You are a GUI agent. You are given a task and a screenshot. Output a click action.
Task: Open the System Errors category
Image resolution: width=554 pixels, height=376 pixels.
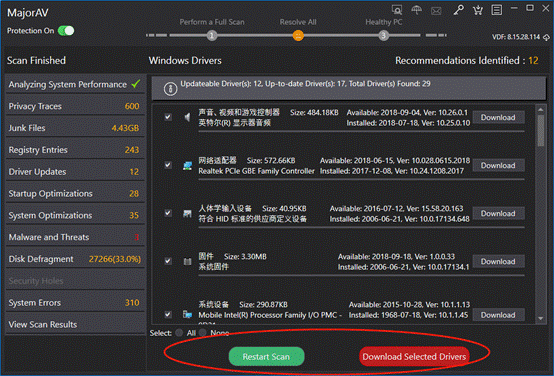pos(75,303)
